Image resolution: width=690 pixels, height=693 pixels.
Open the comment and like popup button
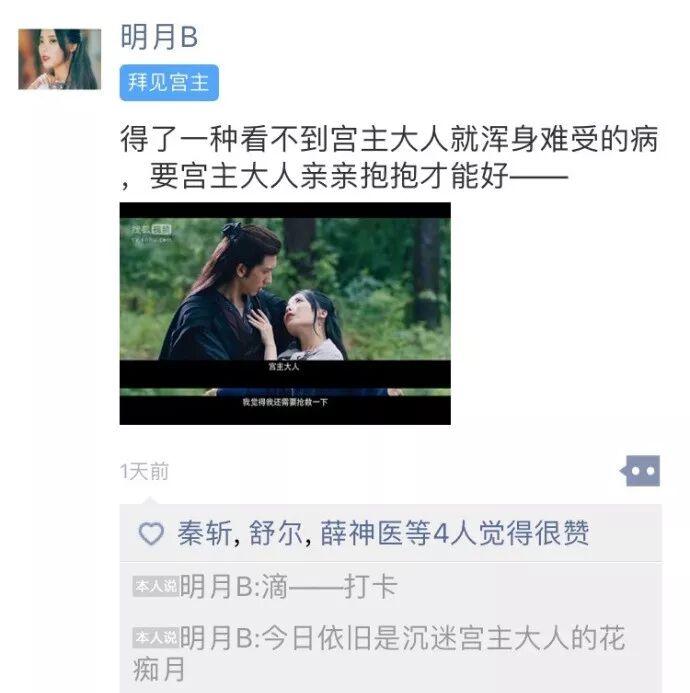coord(640,471)
